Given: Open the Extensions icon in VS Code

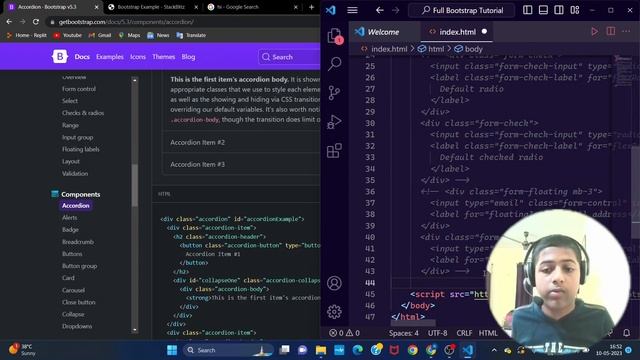Looking at the screenshot, I should click(334, 151).
